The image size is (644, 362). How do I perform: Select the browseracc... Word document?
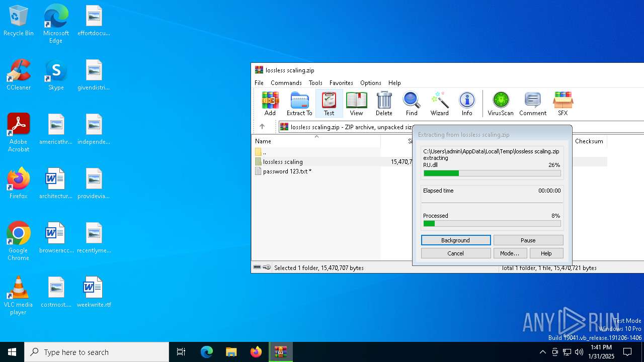[56, 238]
